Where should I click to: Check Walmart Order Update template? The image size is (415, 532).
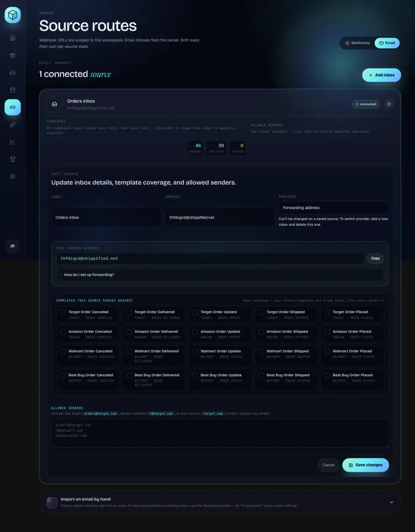click(x=195, y=352)
